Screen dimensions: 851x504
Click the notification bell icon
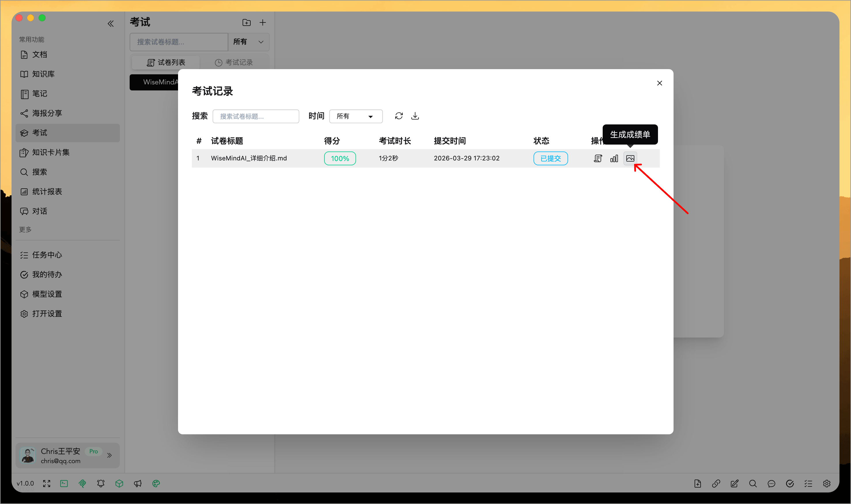(101, 483)
